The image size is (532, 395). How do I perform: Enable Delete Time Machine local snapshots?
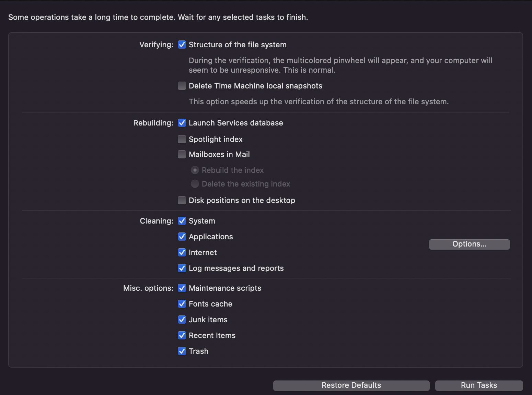coord(182,86)
